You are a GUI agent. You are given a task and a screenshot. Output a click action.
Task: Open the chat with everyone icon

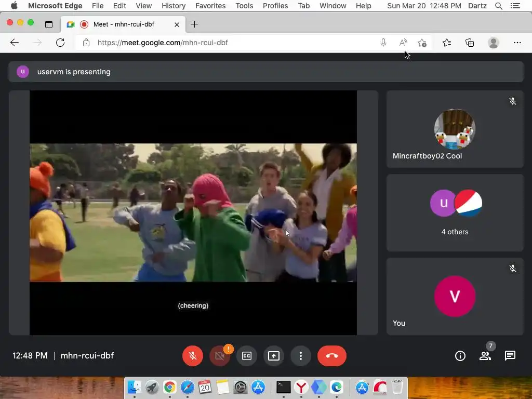coord(510,355)
